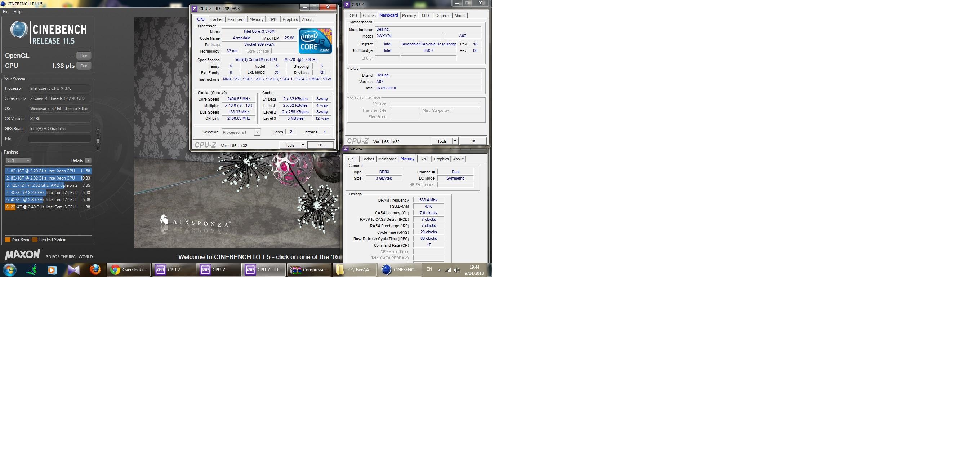Image resolution: width=980 pixels, height=453 pixels.
Task: Open CPU tab in Mainboard CPU-Z window
Action: (x=353, y=16)
